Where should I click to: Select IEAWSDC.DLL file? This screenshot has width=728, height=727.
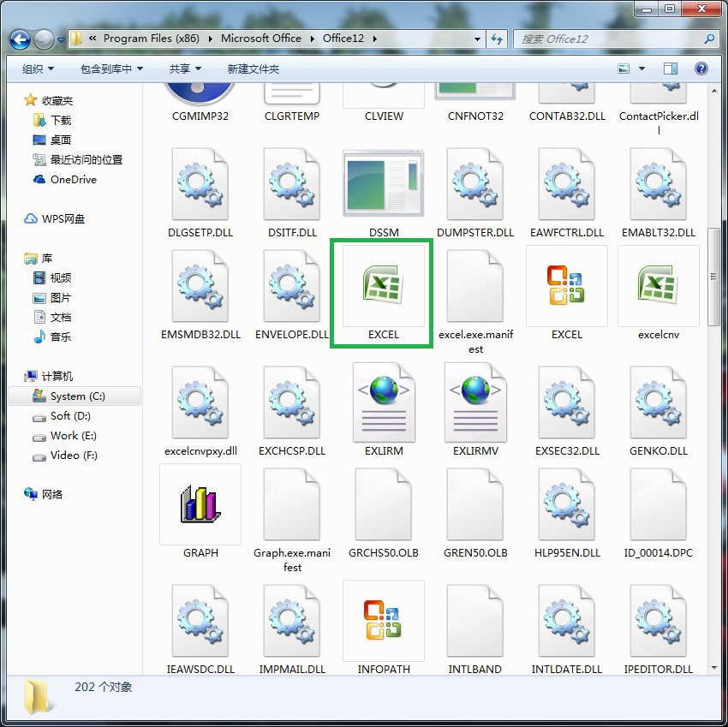point(200,629)
